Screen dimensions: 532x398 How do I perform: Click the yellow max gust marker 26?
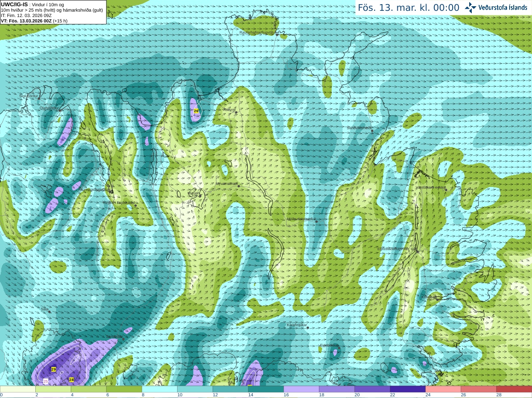tap(196, 111)
